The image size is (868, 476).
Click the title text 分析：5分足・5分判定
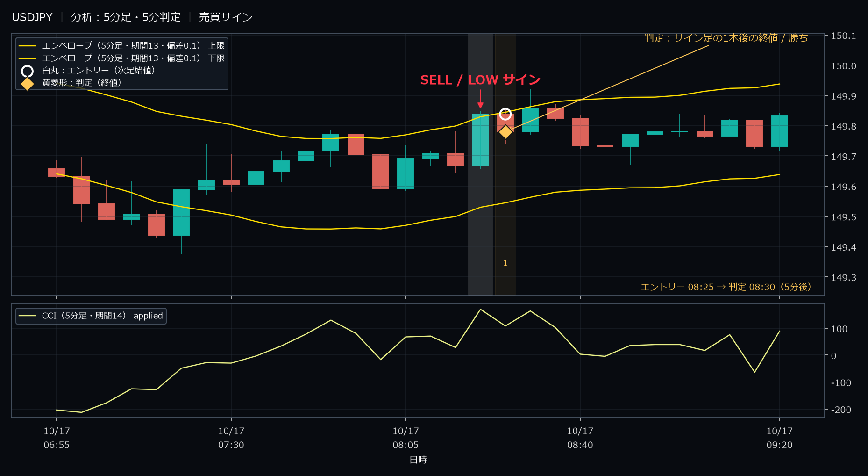(126, 17)
